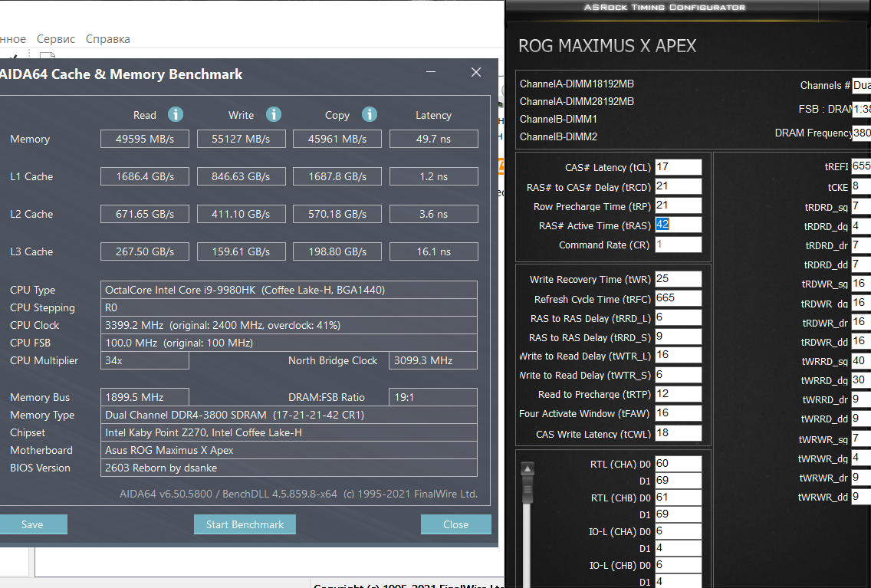This screenshot has width=871, height=588.
Task: Click the tWRWR_dd value field
Action: [x=861, y=497]
